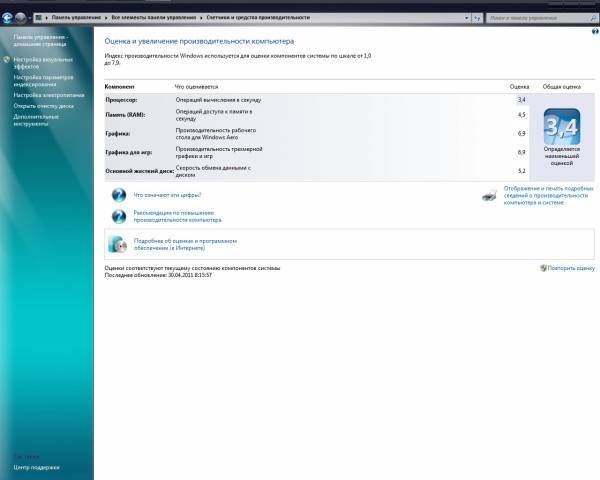Viewport: 600px width, 480px height.
Task: Click the back navigation arrow button
Action: (7, 18)
